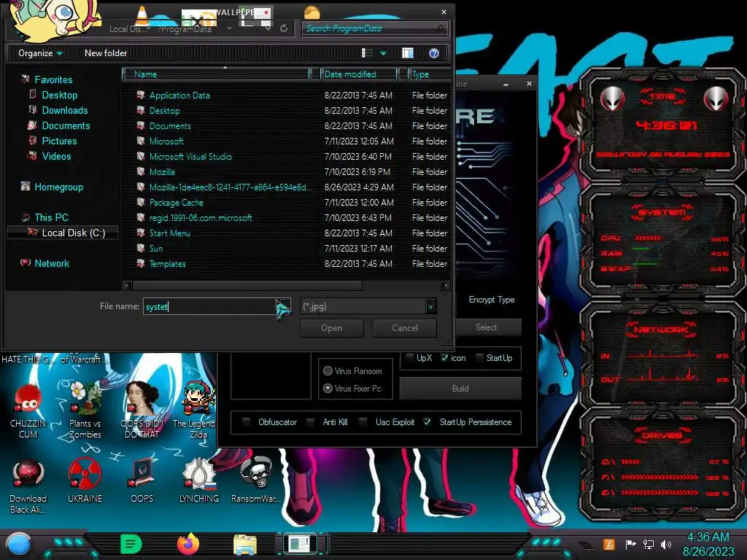This screenshot has height=560, width=747.
Task: Select the Virus Ransom radio button
Action: pyautogui.click(x=328, y=371)
